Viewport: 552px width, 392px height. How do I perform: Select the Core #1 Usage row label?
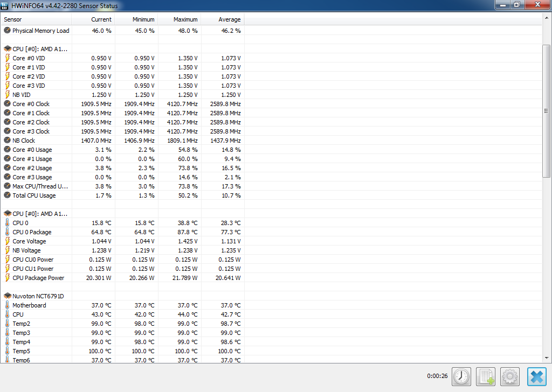click(32, 159)
